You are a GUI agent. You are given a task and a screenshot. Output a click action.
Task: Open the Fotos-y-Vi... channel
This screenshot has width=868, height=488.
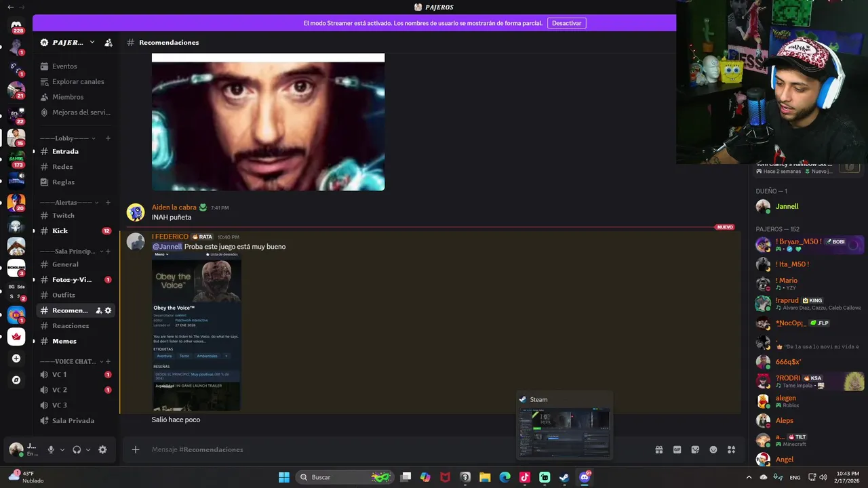click(75, 280)
